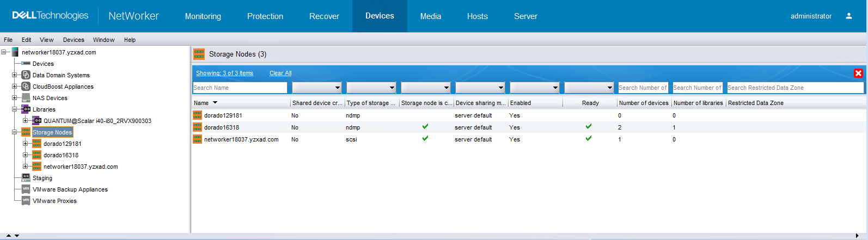Click the Name column sort arrow
Image resolution: width=868 pixels, height=240 pixels.
(215, 102)
